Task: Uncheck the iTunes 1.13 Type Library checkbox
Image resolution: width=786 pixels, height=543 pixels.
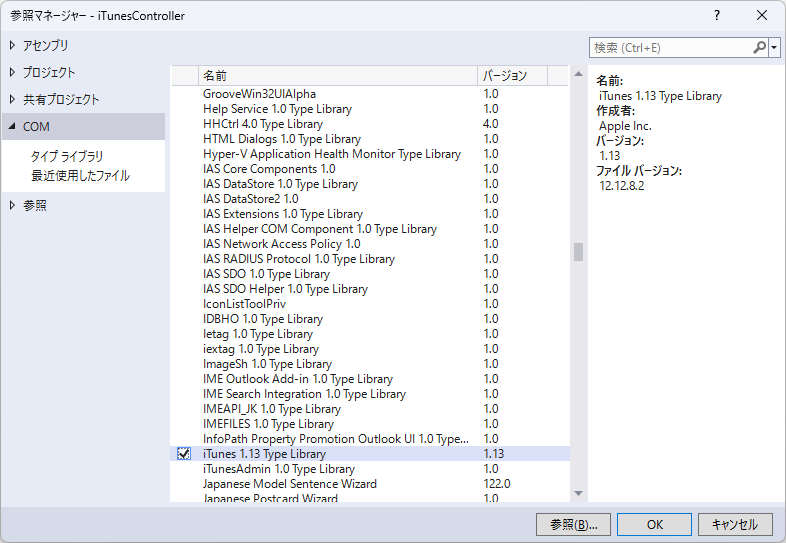Action: pos(183,454)
